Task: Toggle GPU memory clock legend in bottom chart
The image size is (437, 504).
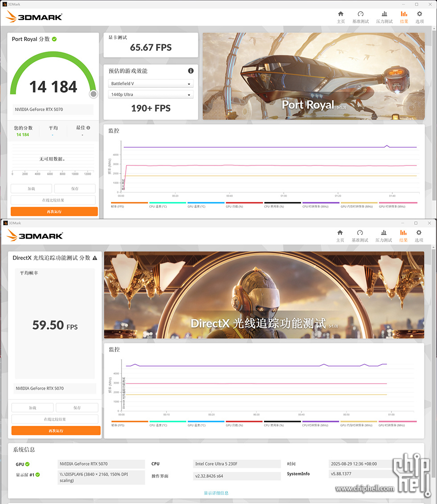Action: click(359, 423)
